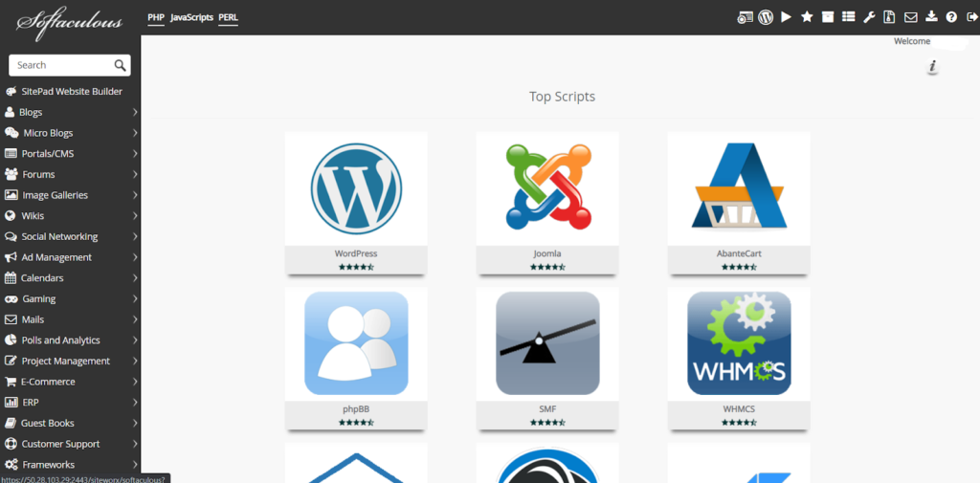The image size is (980, 483).
Task: Click the Softaculous logo
Action: pos(69,23)
